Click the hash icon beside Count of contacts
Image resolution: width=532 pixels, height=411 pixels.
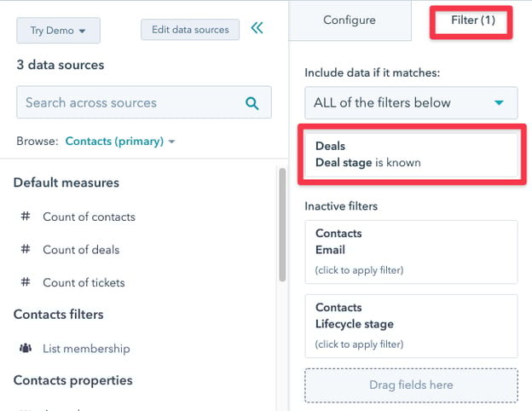[x=26, y=217]
